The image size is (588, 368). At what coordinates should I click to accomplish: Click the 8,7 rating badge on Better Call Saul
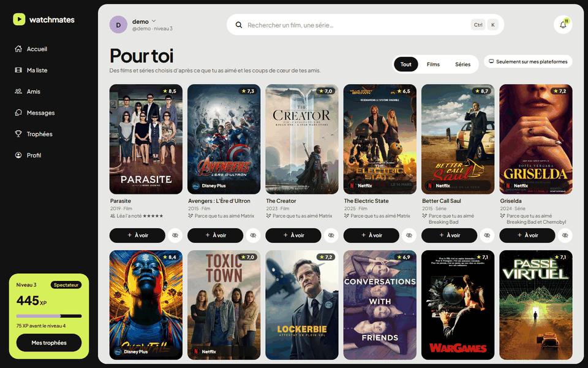pyautogui.click(x=481, y=91)
